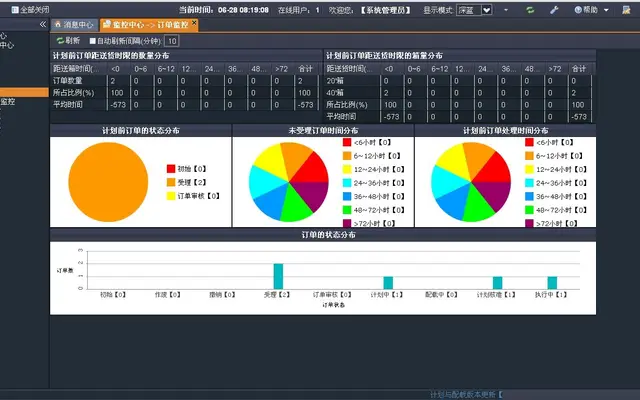Click the 计划中【1】 bar in status chart
This screenshot has width=640, height=400.
click(x=388, y=283)
